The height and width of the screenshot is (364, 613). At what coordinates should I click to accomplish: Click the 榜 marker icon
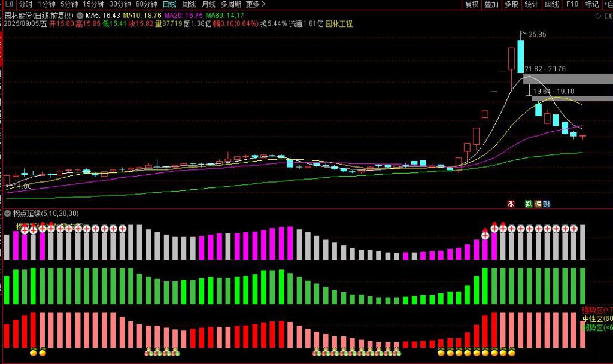coord(538,204)
